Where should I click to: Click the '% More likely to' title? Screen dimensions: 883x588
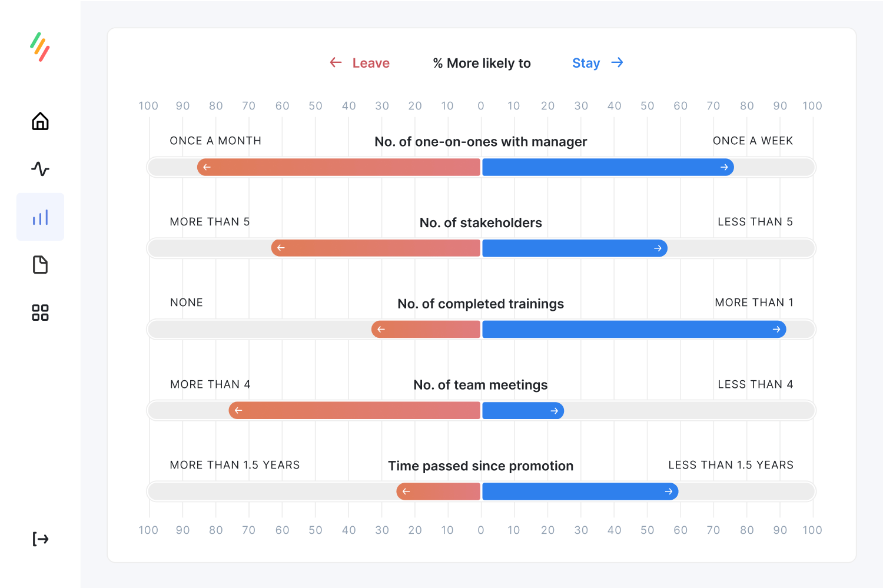click(x=481, y=62)
